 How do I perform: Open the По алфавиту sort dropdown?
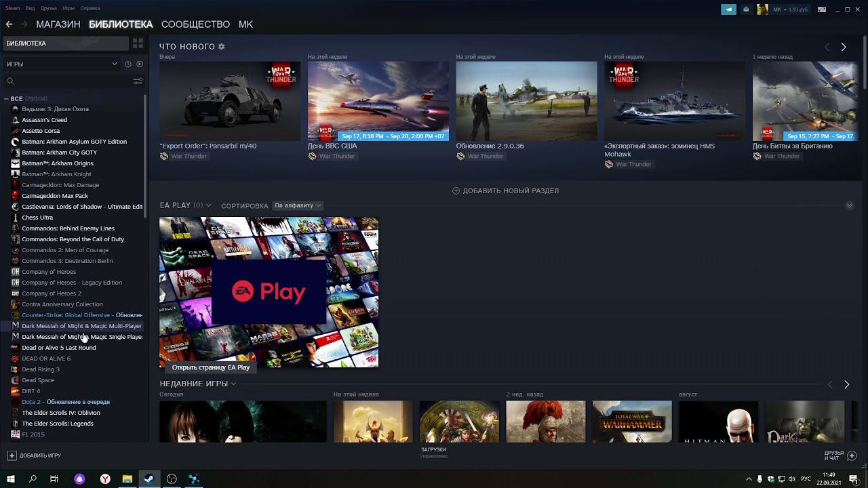(x=297, y=205)
